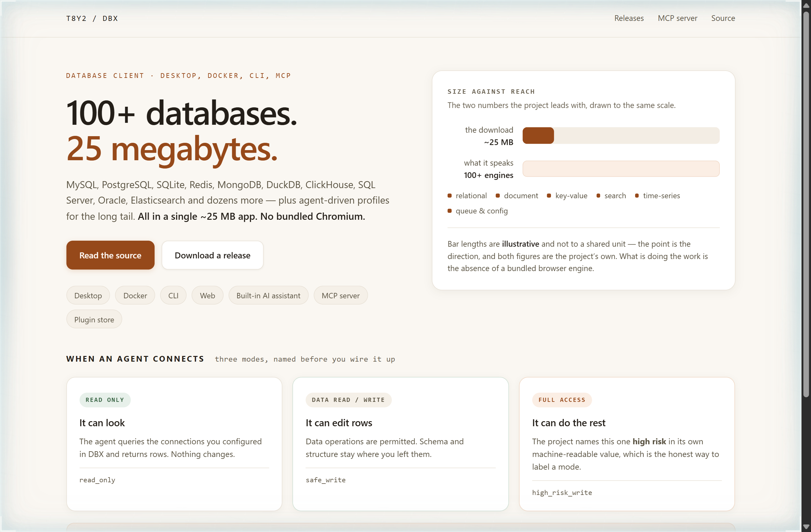Select the MCP server pill tag
This screenshot has width=811, height=532.
pos(341,295)
